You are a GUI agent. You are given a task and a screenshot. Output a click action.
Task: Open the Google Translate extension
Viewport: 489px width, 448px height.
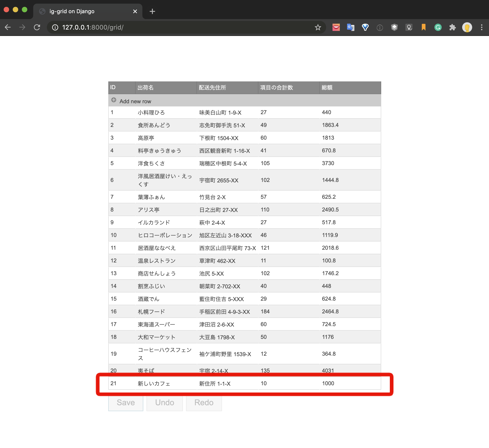click(x=350, y=28)
